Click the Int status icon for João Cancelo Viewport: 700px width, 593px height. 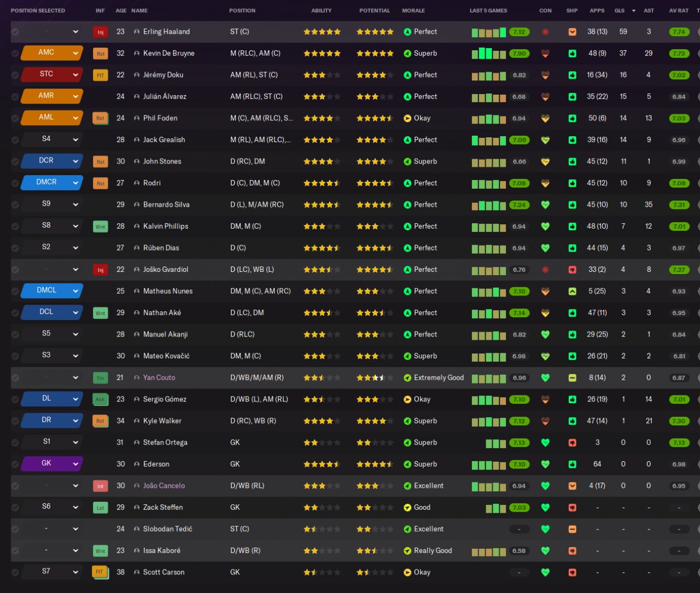point(101,486)
